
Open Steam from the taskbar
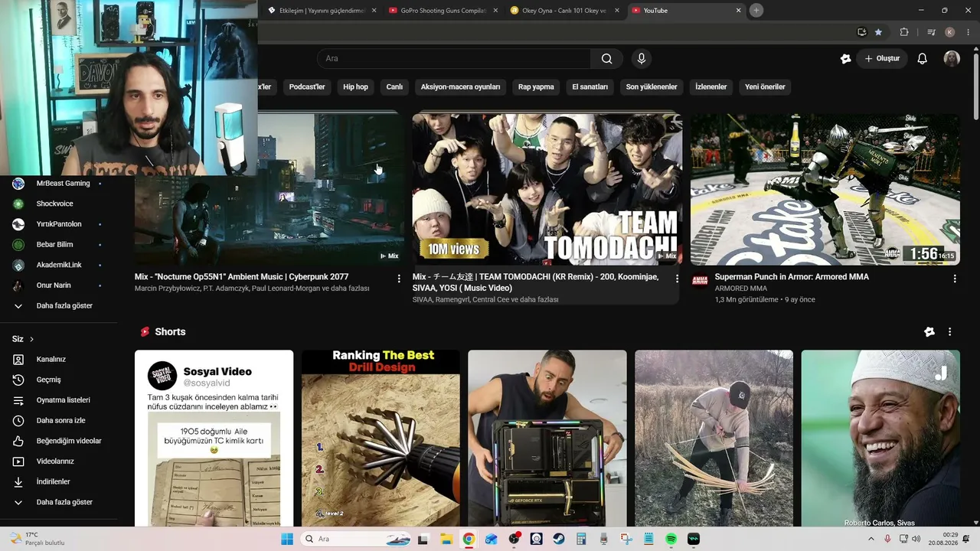tap(558, 539)
